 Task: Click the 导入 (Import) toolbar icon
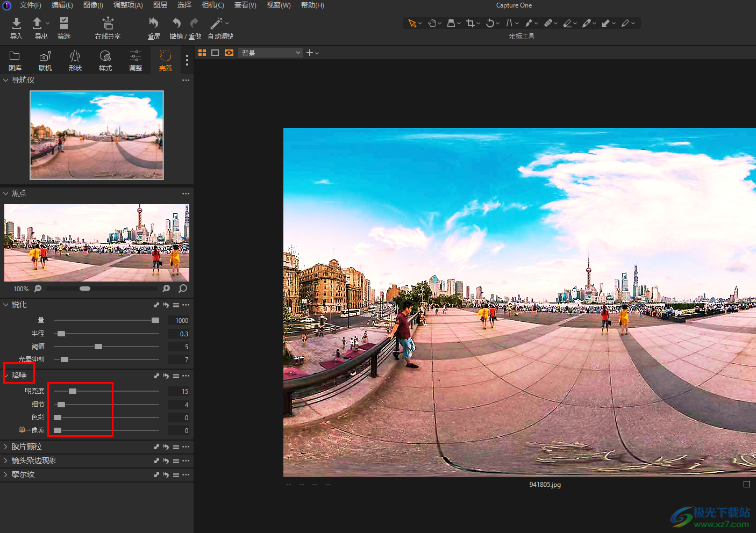[16, 24]
